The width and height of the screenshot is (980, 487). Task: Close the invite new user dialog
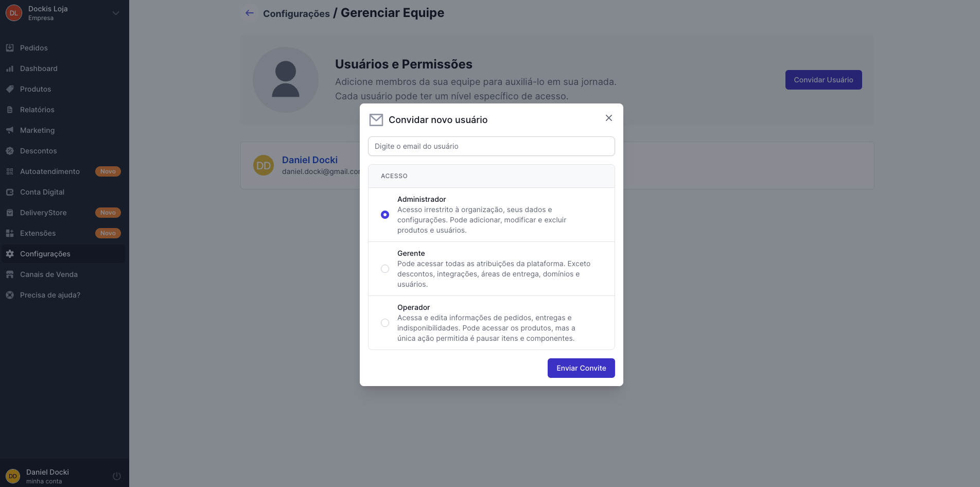(x=609, y=118)
